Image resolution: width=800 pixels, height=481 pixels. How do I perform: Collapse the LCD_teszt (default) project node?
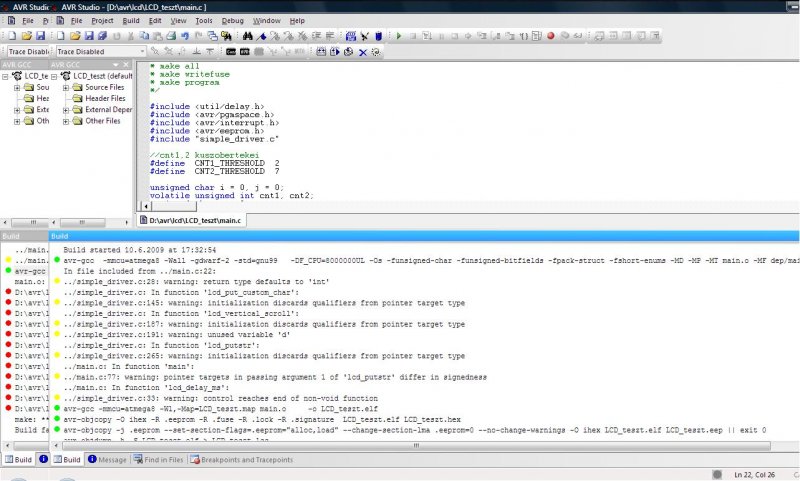(x=54, y=77)
